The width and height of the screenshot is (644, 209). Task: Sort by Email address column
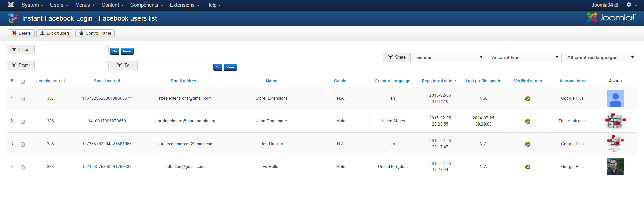point(185,81)
